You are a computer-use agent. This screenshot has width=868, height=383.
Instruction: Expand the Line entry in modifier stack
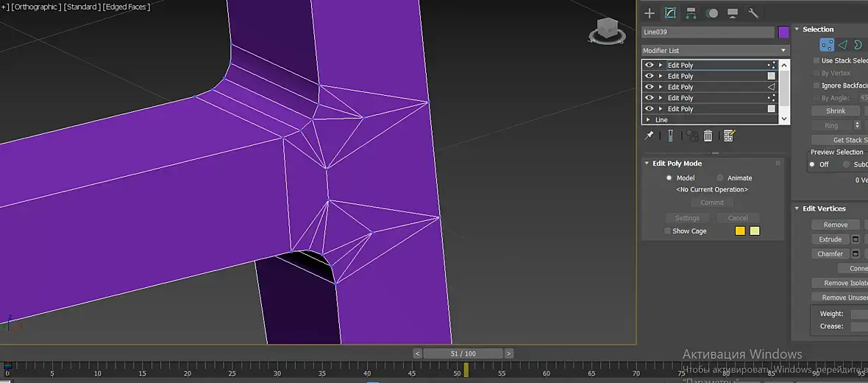pyautogui.click(x=648, y=120)
